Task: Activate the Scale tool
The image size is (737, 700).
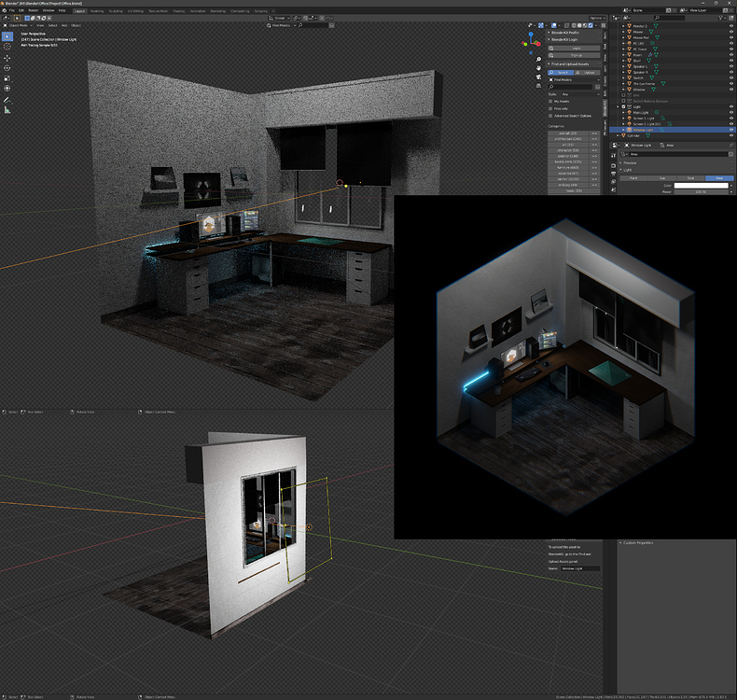Action: tap(7, 78)
